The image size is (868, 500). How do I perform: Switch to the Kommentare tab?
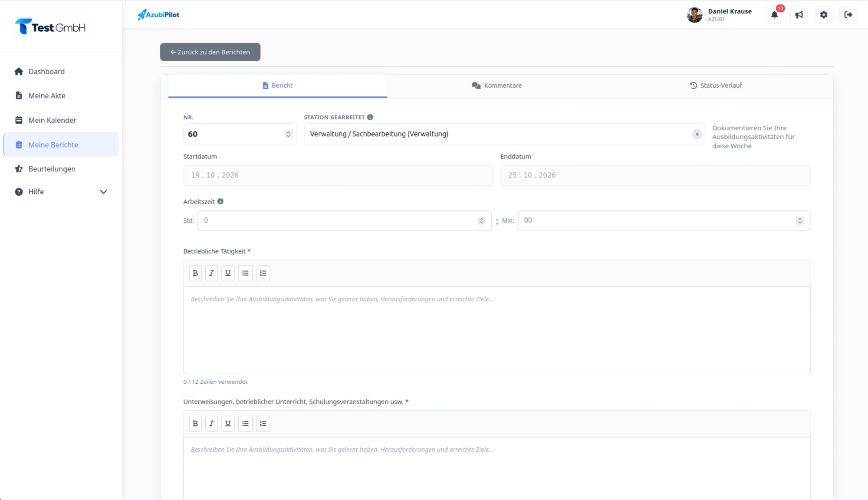[x=497, y=86]
